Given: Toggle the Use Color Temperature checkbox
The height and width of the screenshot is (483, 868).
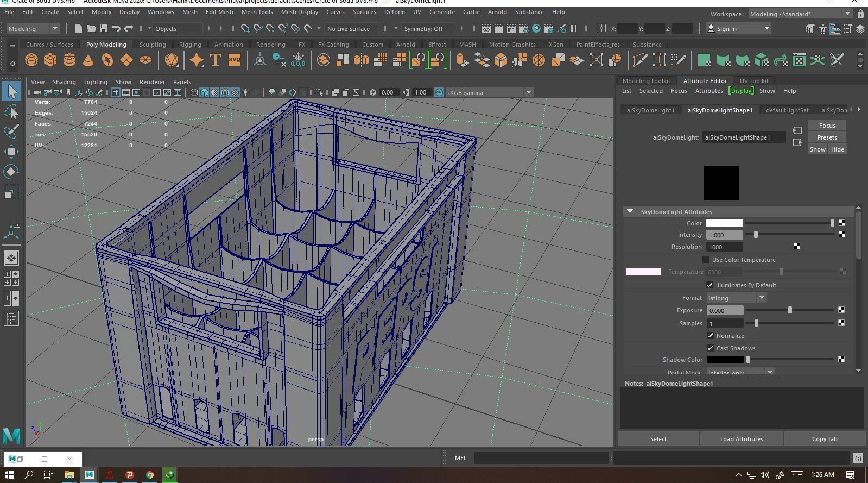Looking at the screenshot, I should click(706, 260).
